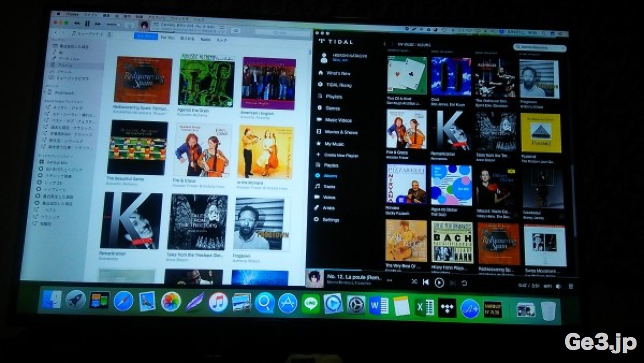Open App Store from the Dock
The height and width of the screenshot is (363, 644).
point(288,303)
